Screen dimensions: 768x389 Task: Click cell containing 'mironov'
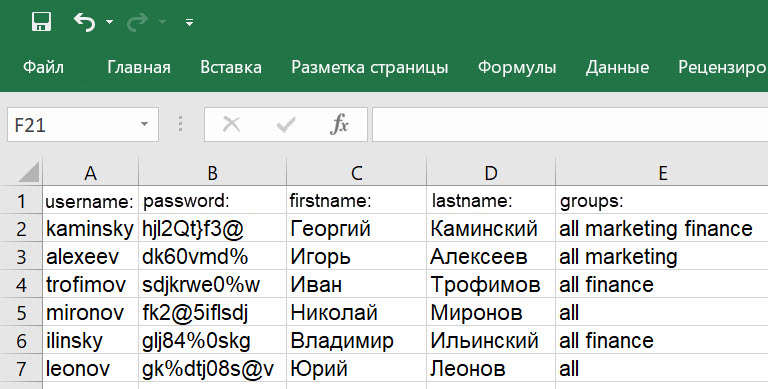point(90,313)
